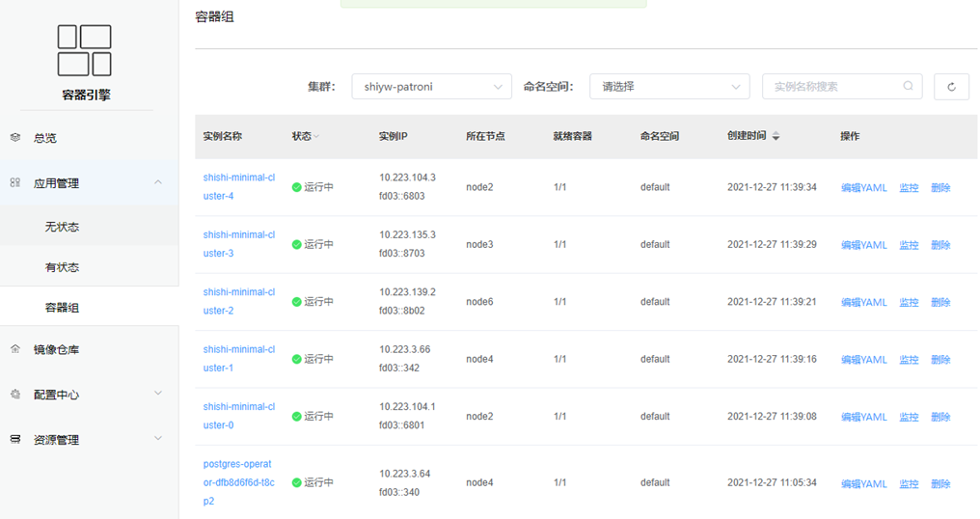Click the 镜像仓库 sidebar icon
Viewport: 980px width, 519px height.
(15, 349)
